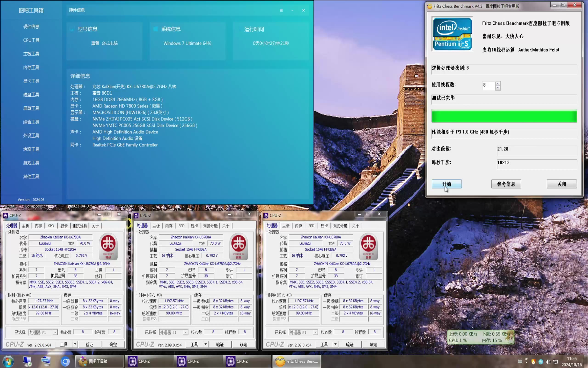Click the keyboard input indicator tray icon
The image size is (588, 368).
[520, 362]
